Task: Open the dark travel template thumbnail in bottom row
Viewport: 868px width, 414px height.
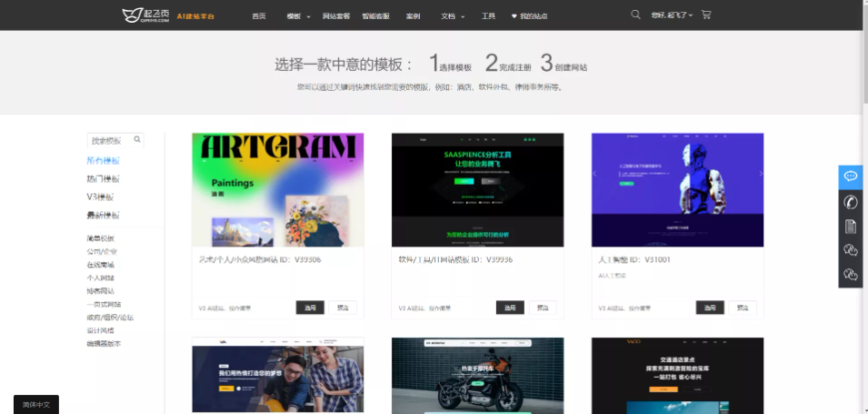Action: pyautogui.click(x=677, y=375)
